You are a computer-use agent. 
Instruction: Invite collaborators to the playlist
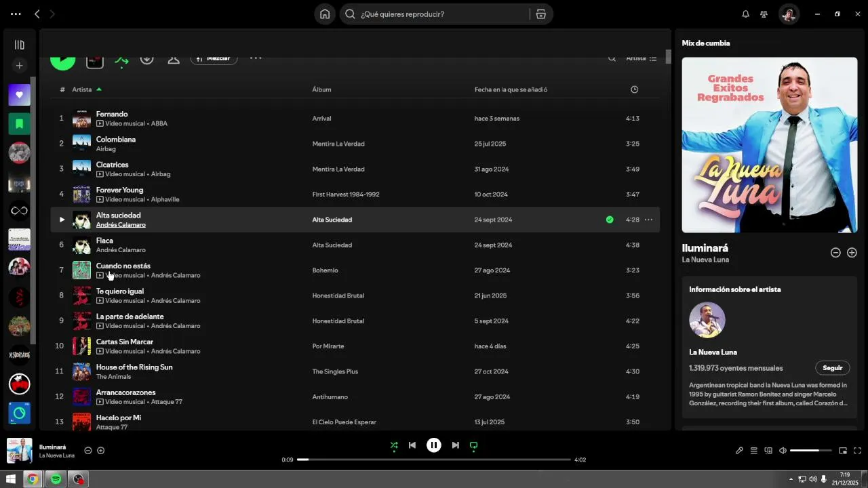pyautogui.click(x=174, y=59)
